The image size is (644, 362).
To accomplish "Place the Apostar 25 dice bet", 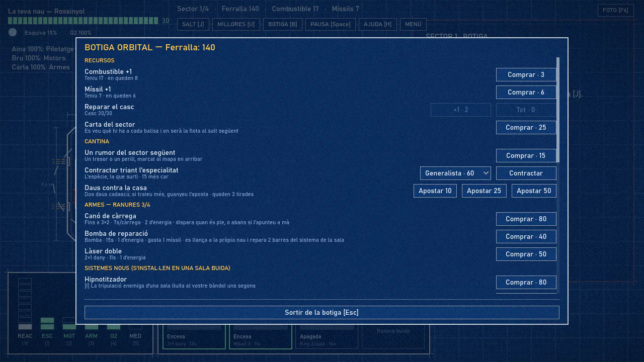I will 484,191.
